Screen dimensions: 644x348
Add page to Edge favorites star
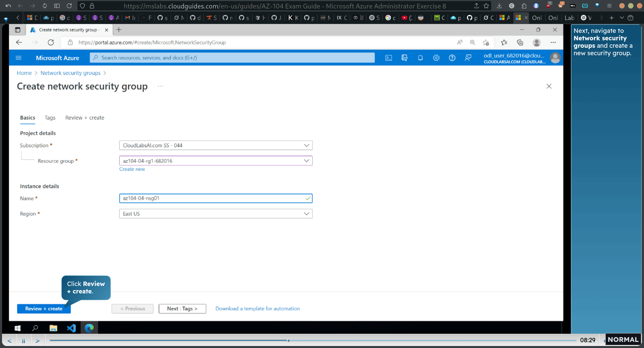[x=486, y=42]
